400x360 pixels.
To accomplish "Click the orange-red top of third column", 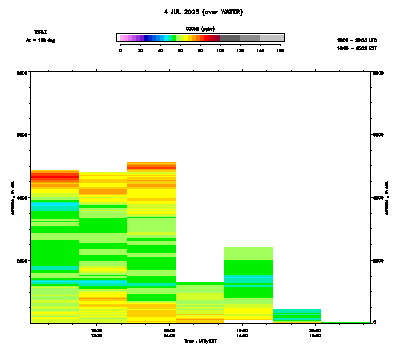I will click(x=151, y=166).
